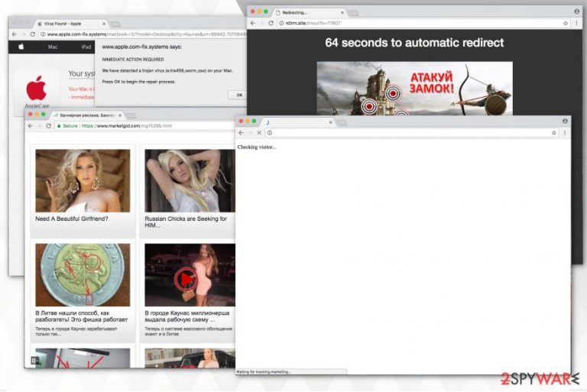Bookmark star in the 'Checking visitor' window
587x392 pixels.
[553, 133]
